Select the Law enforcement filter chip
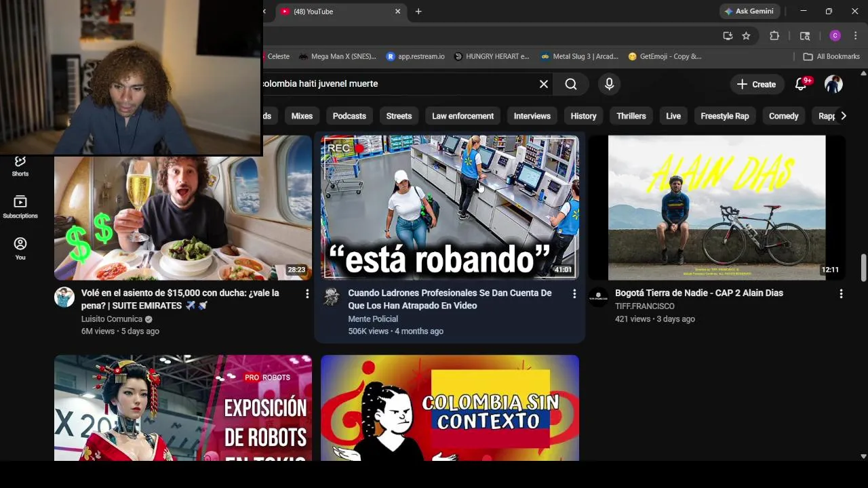 [x=462, y=116]
